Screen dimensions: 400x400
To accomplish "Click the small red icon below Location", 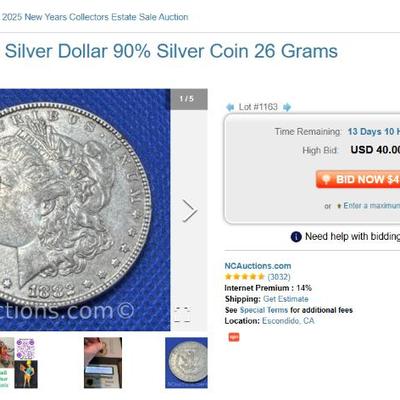I will 234,337.
